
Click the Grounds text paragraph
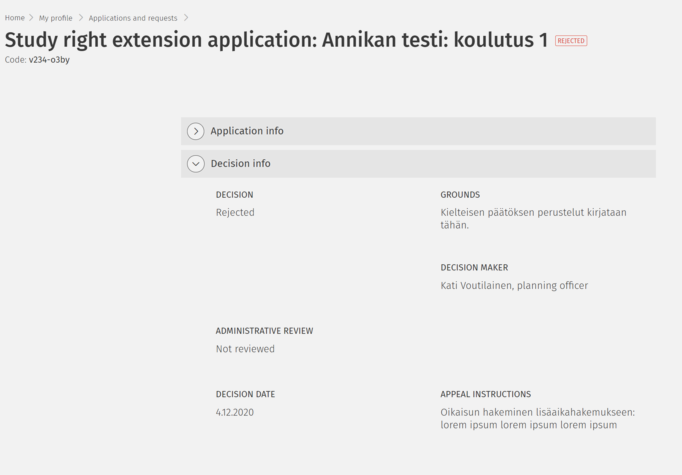pos(533,218)
